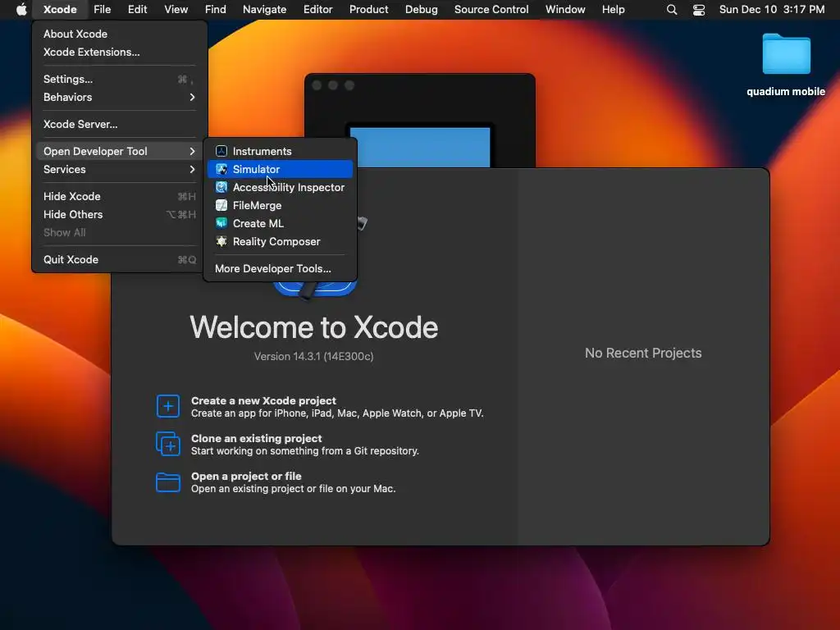Open the File menu
The width and height of the screenshot is (840, 630).
click(102, 9)
